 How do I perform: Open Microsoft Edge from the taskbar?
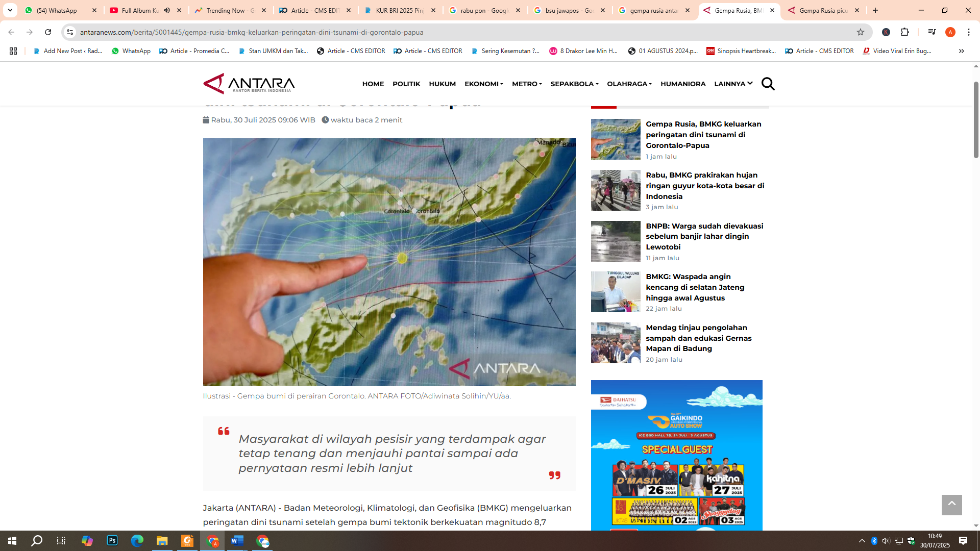pos(137,541)
